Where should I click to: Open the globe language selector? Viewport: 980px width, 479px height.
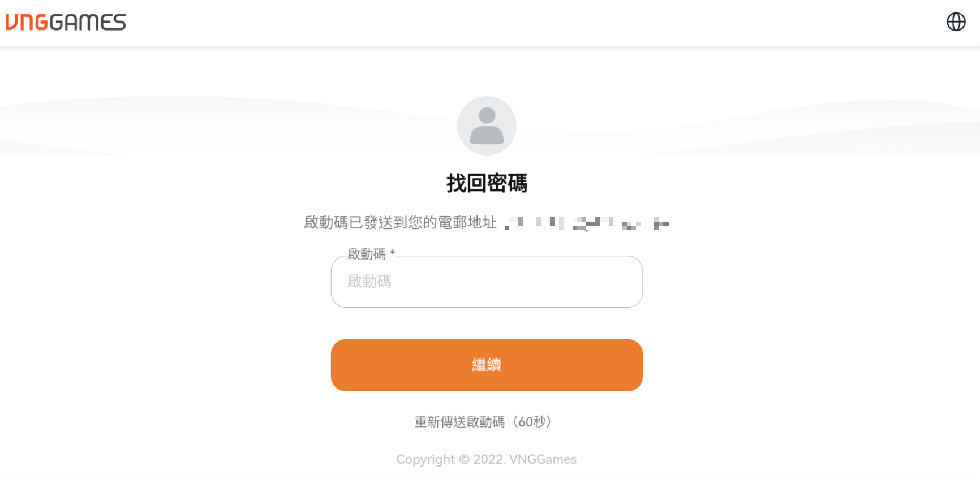coord(956,22)
